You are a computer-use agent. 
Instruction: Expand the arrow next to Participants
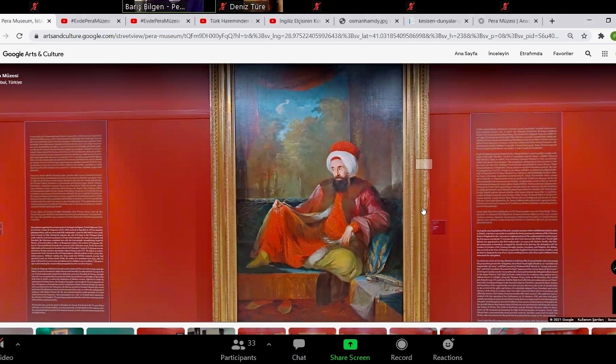click(x=268, y=344)
